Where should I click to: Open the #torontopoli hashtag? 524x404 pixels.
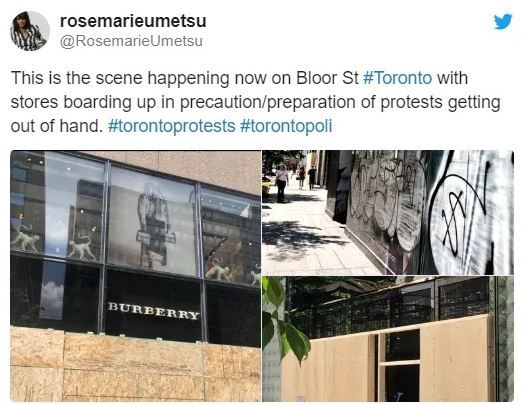click(286, 126)
